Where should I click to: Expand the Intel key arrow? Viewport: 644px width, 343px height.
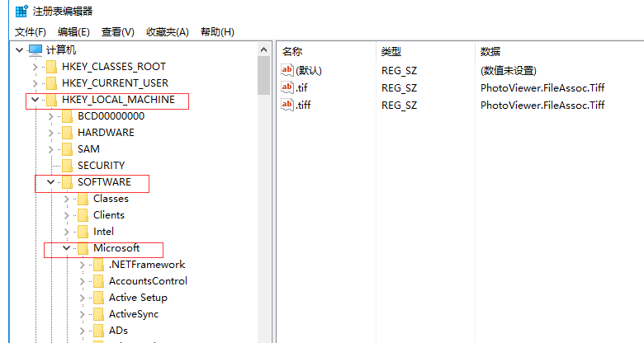point(67,232)
